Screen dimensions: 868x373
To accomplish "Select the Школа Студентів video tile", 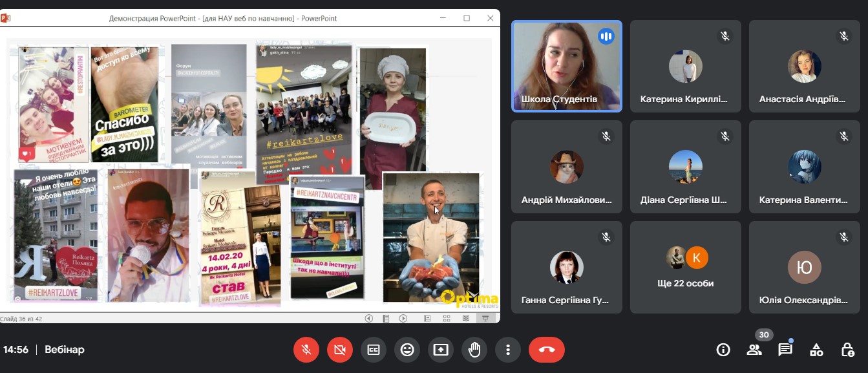I will click(566, 67).
